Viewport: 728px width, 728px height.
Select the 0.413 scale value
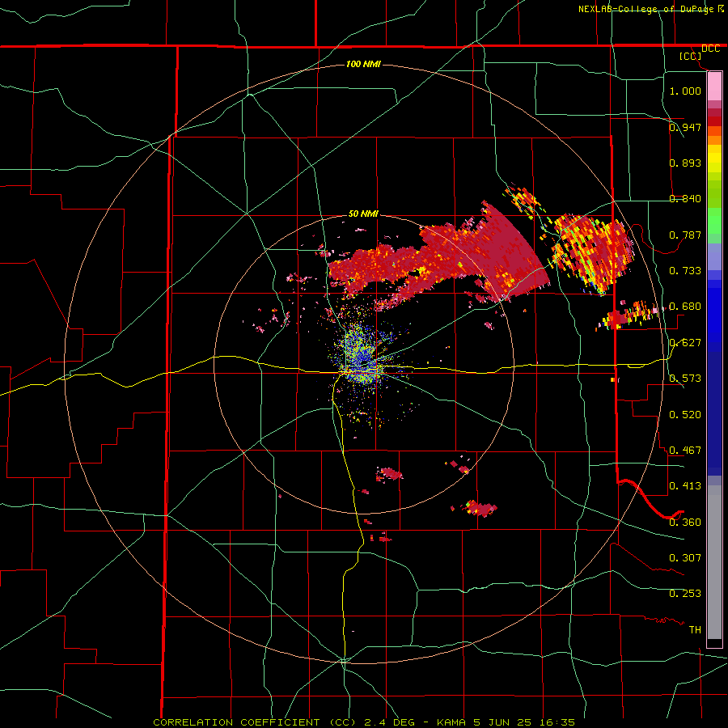[x=685, y=485]
